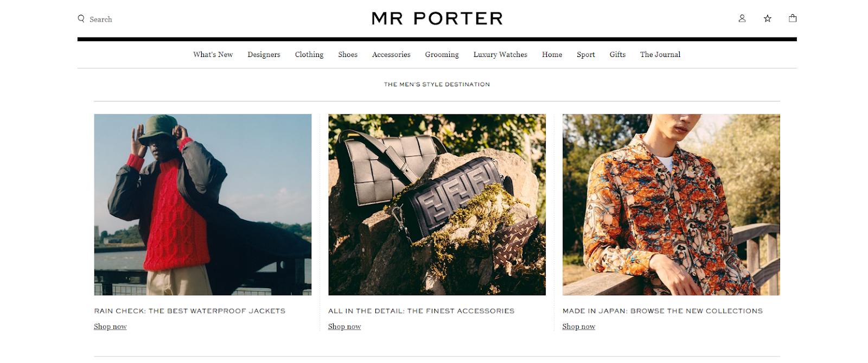Open the Clothing menu
Viewport: 868px width, 363px height.
point(309,54)
